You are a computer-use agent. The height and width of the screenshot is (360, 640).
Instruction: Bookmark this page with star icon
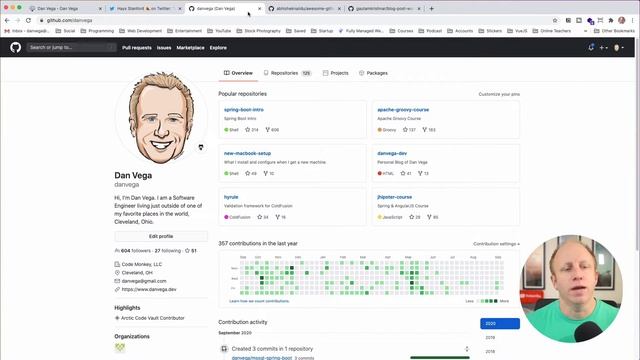point(555,20)
